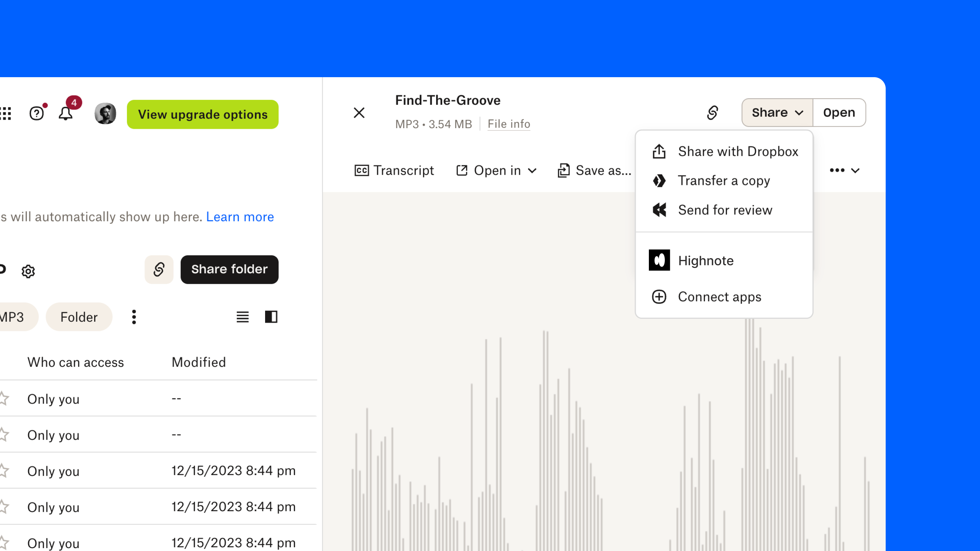Open the Learn more link

pyautogui.click(x=240, y=217)
